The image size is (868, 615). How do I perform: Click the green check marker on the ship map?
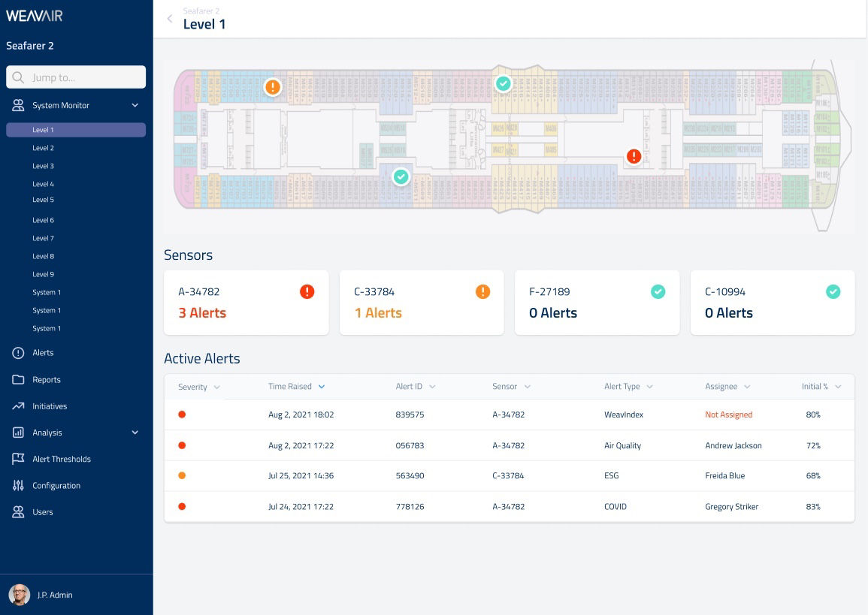tap(504, 83)
